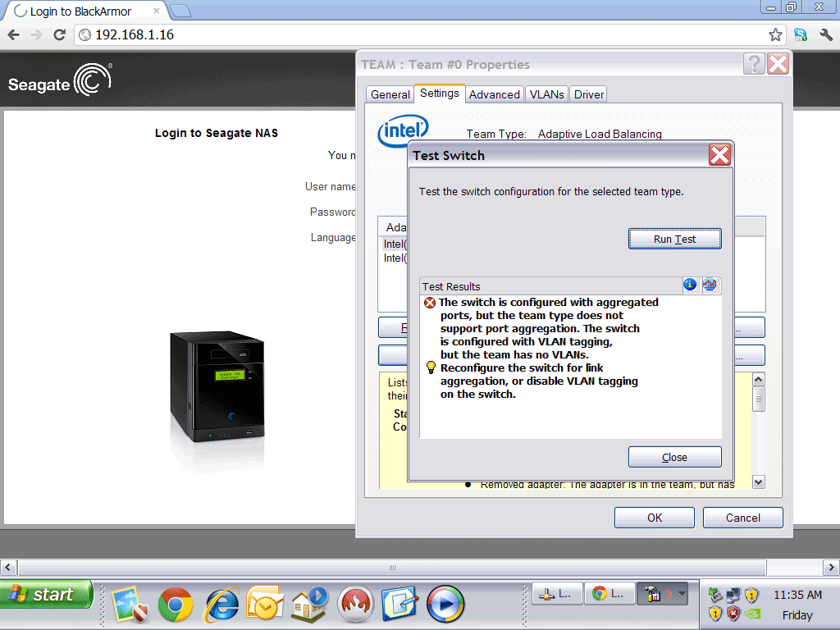Click Cancel in Team #0 Properties

pyautogui.click(x=742, y=518)
